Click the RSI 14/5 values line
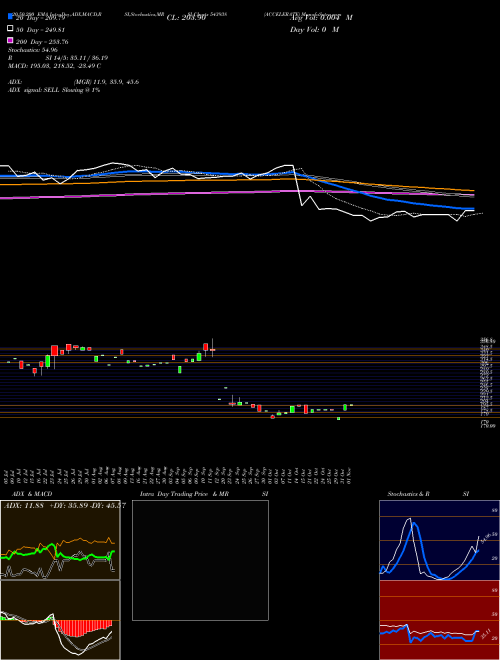 point(58,58)
